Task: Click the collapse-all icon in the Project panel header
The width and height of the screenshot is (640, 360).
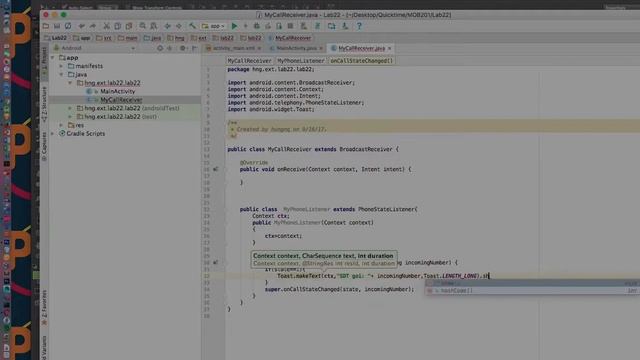Action: tap(170, 48)
